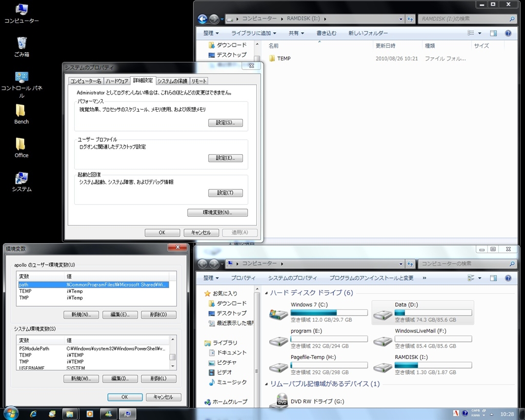Open the コントロール パネル desktop icon
Image resolution: width=525 pixels, height=420 pixels.
point(22,85)
